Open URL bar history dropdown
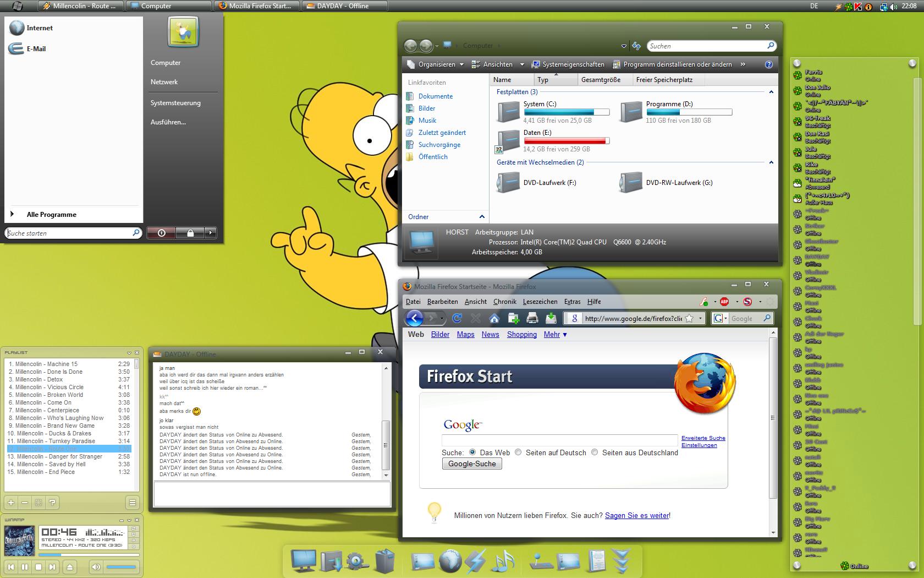The width and height of the screenshot is (924, 578). click(x=700, y=318)
